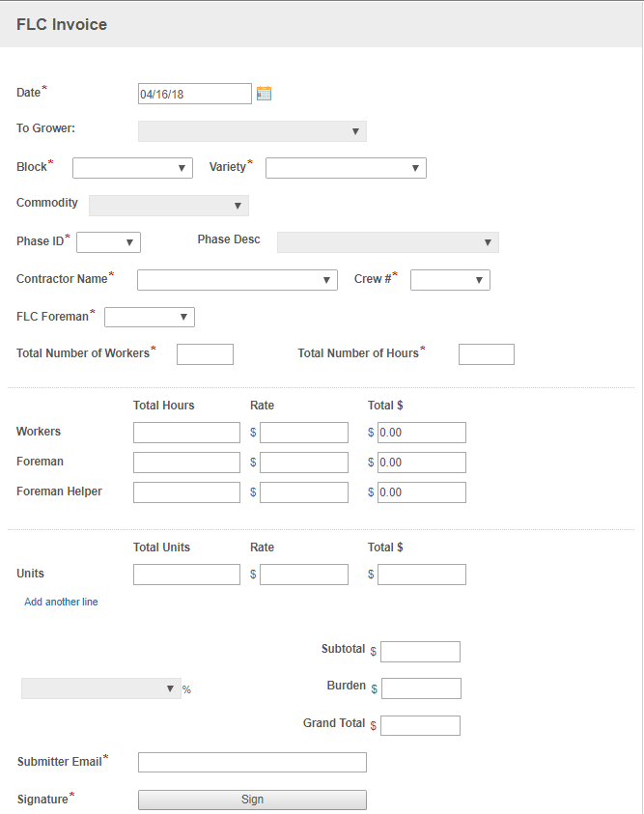Click the Total Number of Workers field
644x814 pixels.
[205, 354]
